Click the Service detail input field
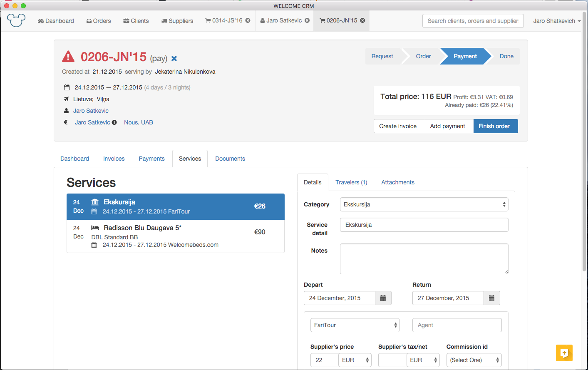Image resolution: width=588 pixels, height=370 pixels. click(x=424, y=225)
